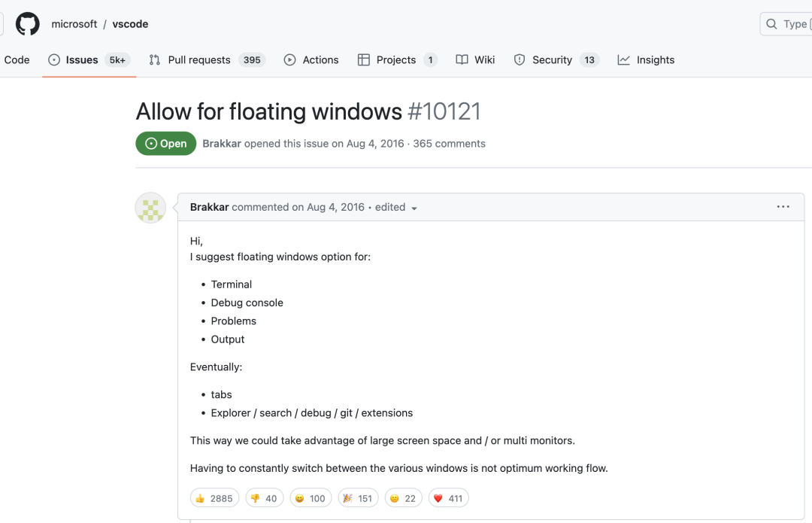This screenshot has width=812, height=523.
Task: Toggle the confused reaction 22
Action: [403, 498]
